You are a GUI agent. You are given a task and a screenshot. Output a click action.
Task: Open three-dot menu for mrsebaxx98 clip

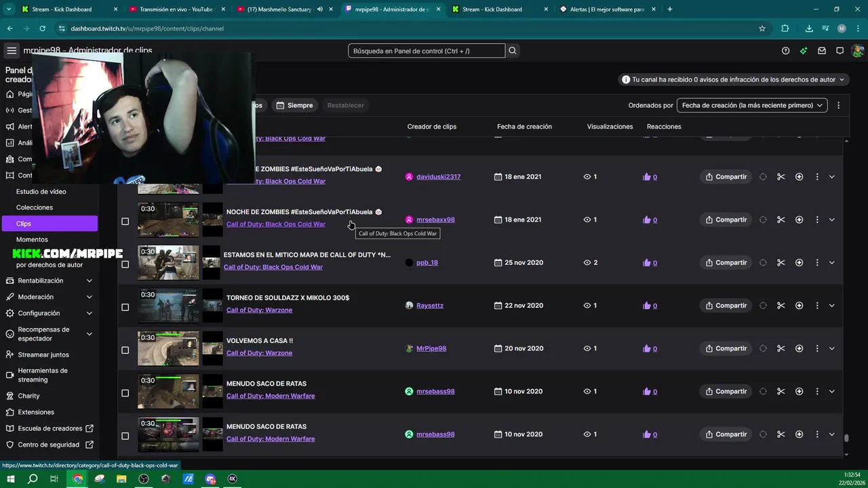tap(816, 220)
